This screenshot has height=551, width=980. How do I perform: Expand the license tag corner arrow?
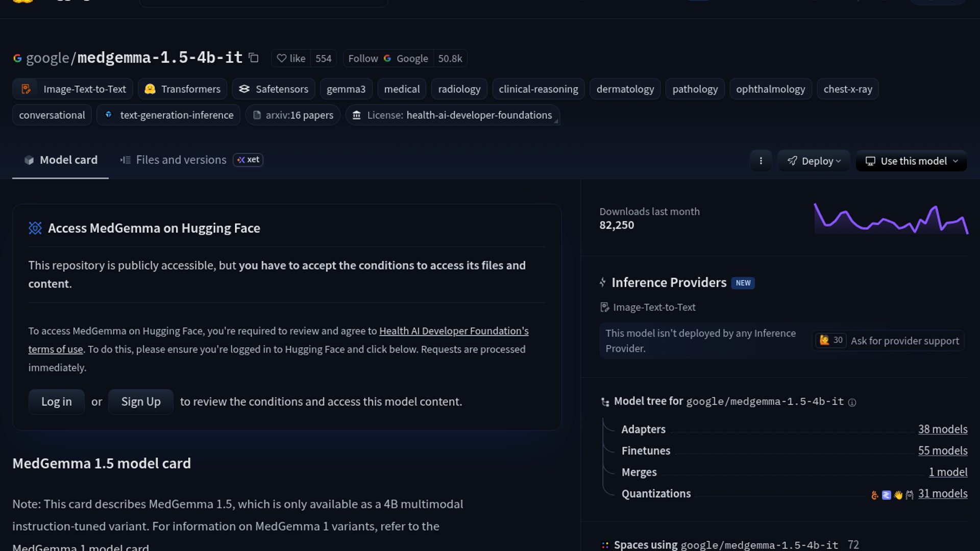click(x=556, y=121)
